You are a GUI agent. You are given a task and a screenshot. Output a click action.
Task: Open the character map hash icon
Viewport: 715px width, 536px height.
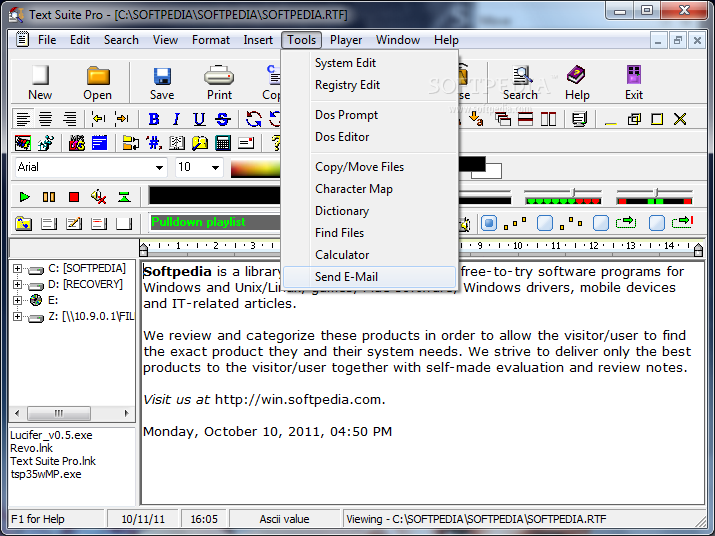(x=154, y=143)
